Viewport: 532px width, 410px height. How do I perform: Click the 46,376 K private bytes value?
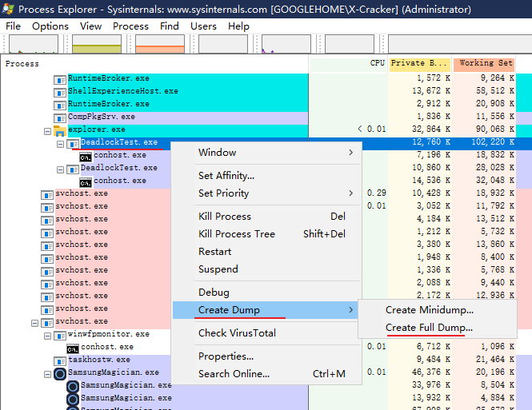pos(431,372)
